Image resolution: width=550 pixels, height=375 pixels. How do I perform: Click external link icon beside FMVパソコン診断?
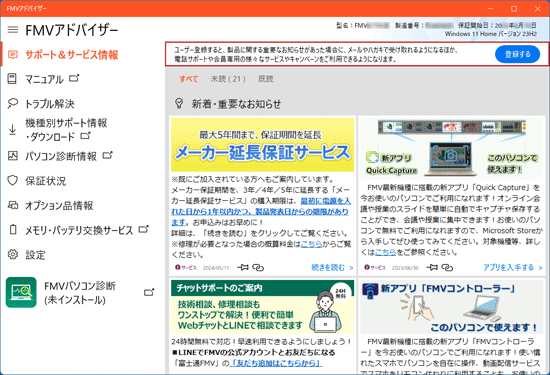point(149,292)
